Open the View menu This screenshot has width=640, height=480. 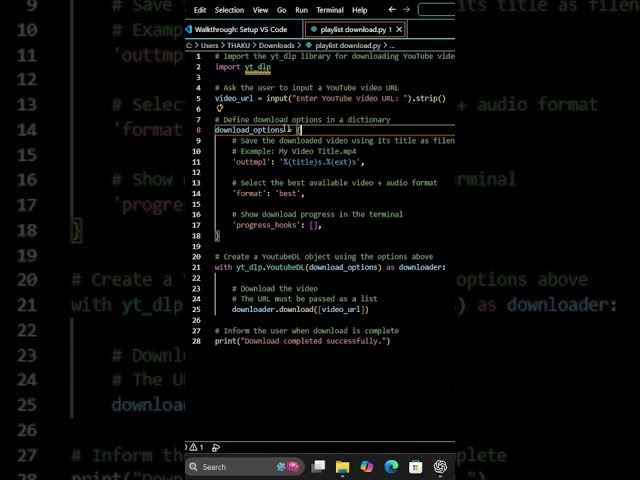click(260, 10)
